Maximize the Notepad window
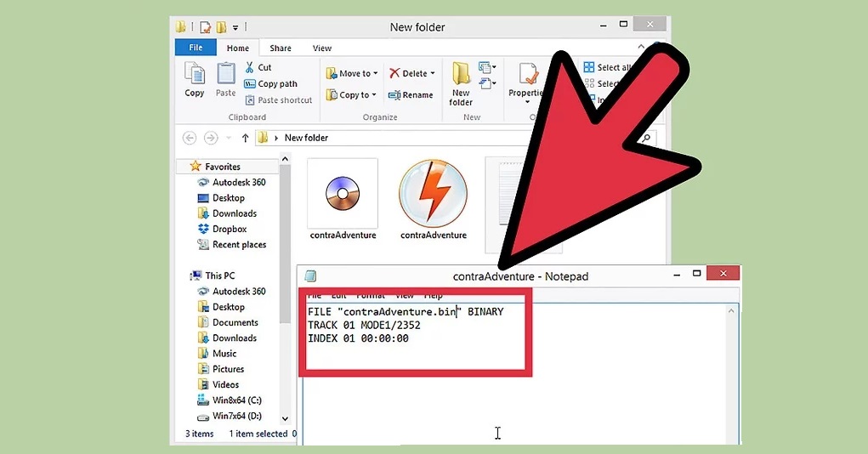The width and height of the screenshot is (868, 454). click(697, 274)
